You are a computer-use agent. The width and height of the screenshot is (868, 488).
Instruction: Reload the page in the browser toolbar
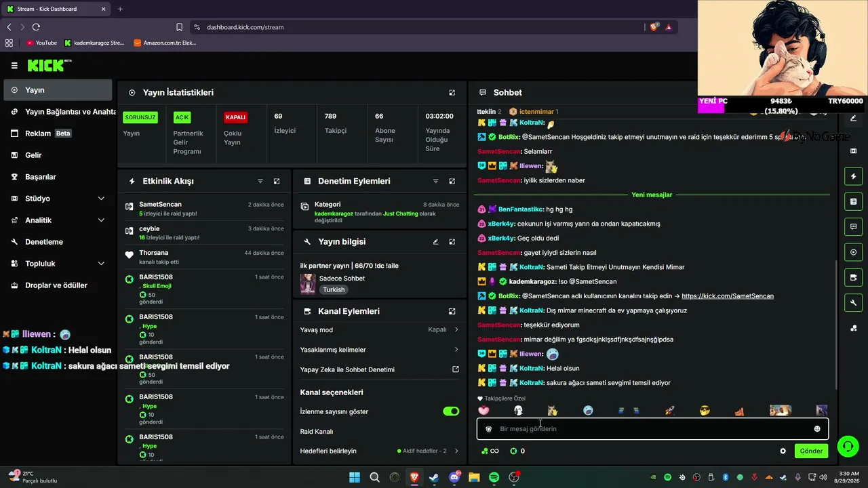[x=36, y=27]
